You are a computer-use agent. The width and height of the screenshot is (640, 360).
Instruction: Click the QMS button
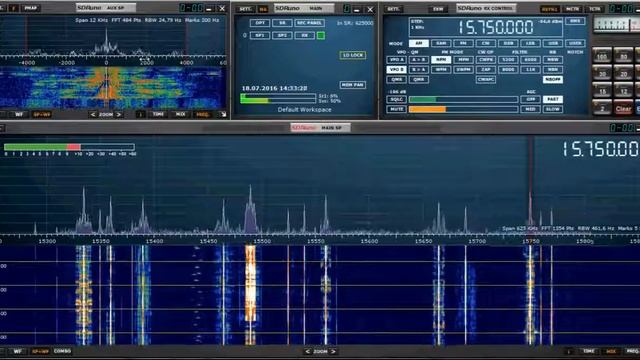coord(396,80)
